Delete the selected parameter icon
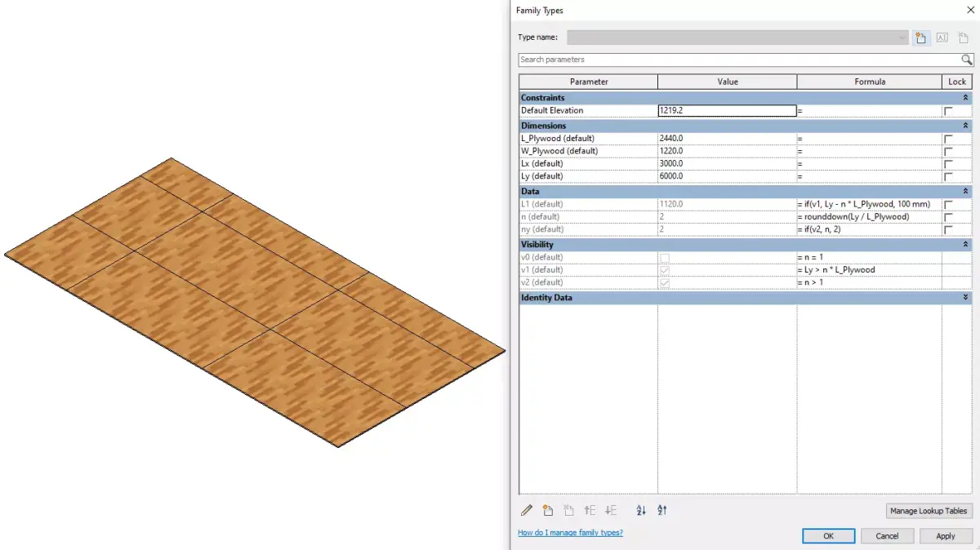 click(568, 510)
